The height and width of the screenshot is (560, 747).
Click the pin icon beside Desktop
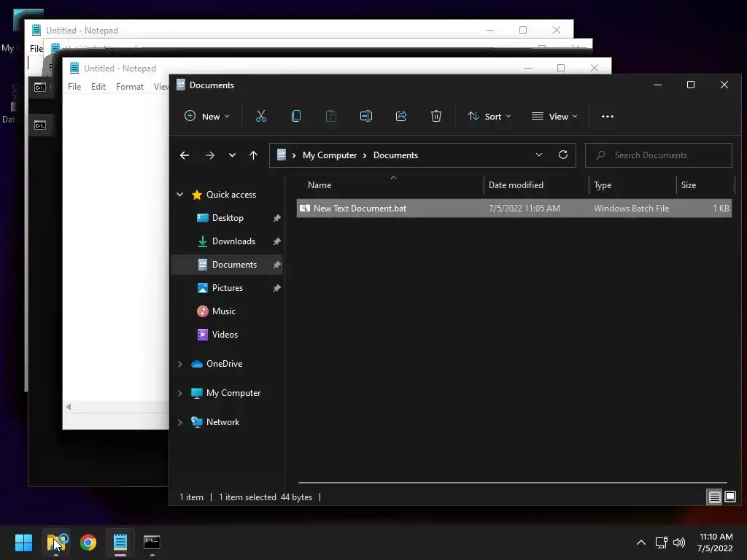276,218
